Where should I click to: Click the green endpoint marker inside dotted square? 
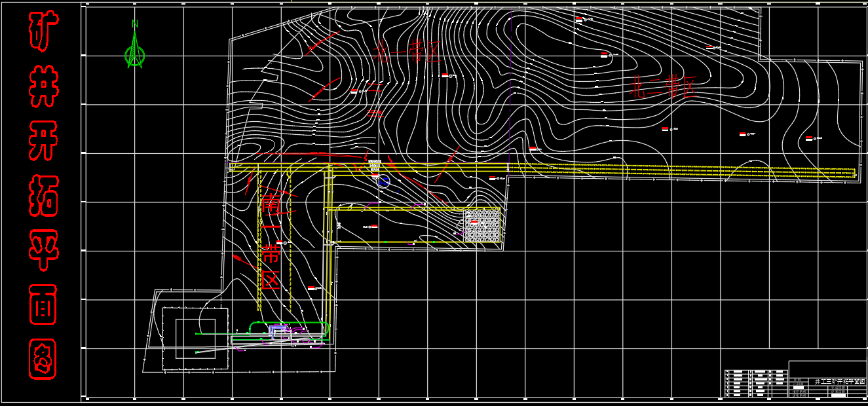coord(197,334)
